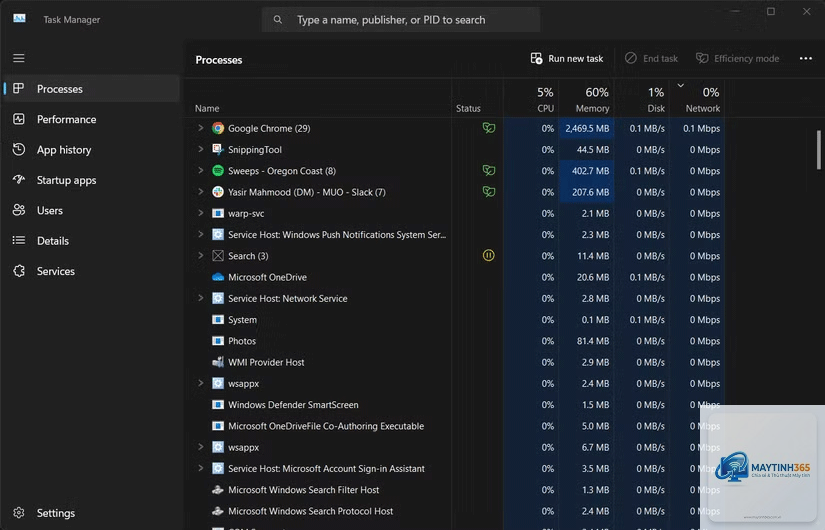Select Chrome's 2,469.5 MB memory cell
Image resolution: width=825 pixels, height=530 pixels.
[x=586, y=128]
